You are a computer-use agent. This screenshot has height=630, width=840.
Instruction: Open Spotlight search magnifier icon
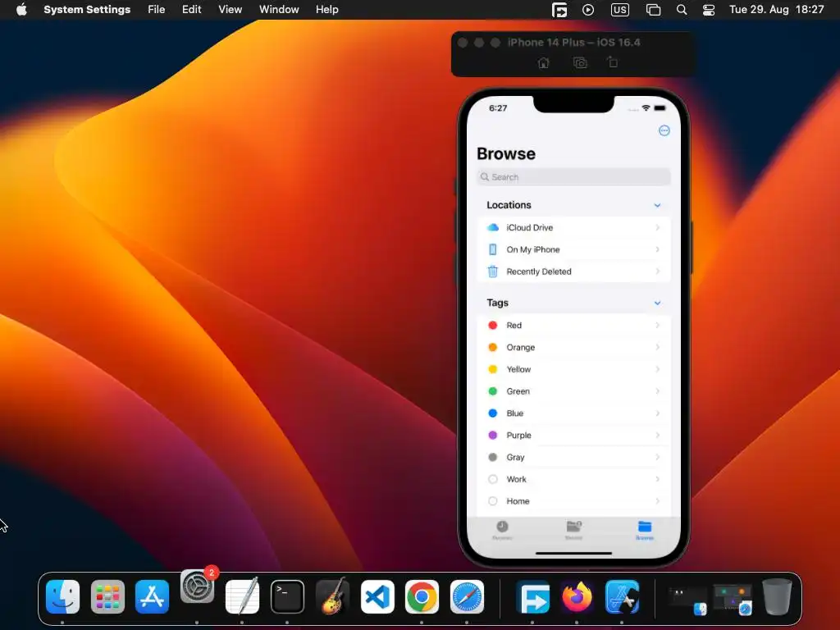tap(682, 10)
